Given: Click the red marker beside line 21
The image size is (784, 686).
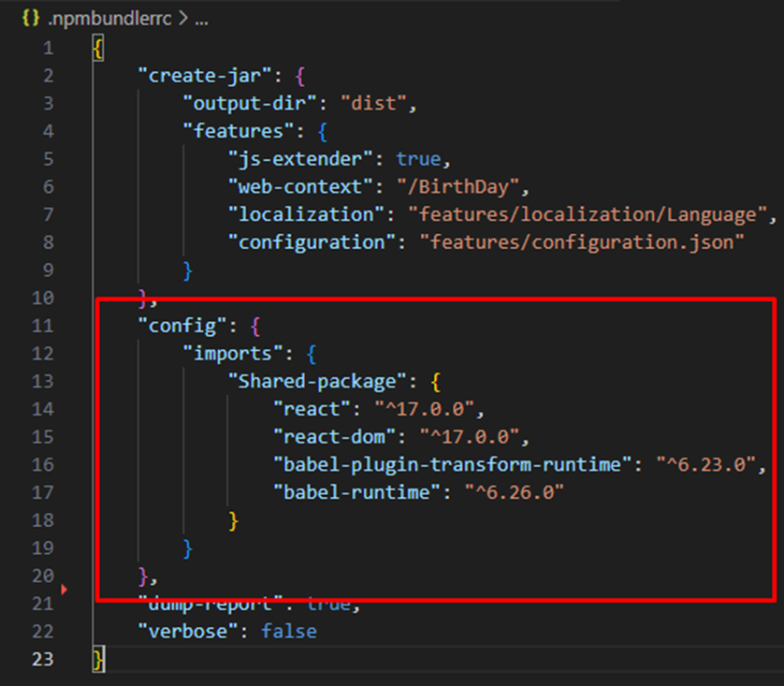Looking at the screenshot, I should [65, 590].
